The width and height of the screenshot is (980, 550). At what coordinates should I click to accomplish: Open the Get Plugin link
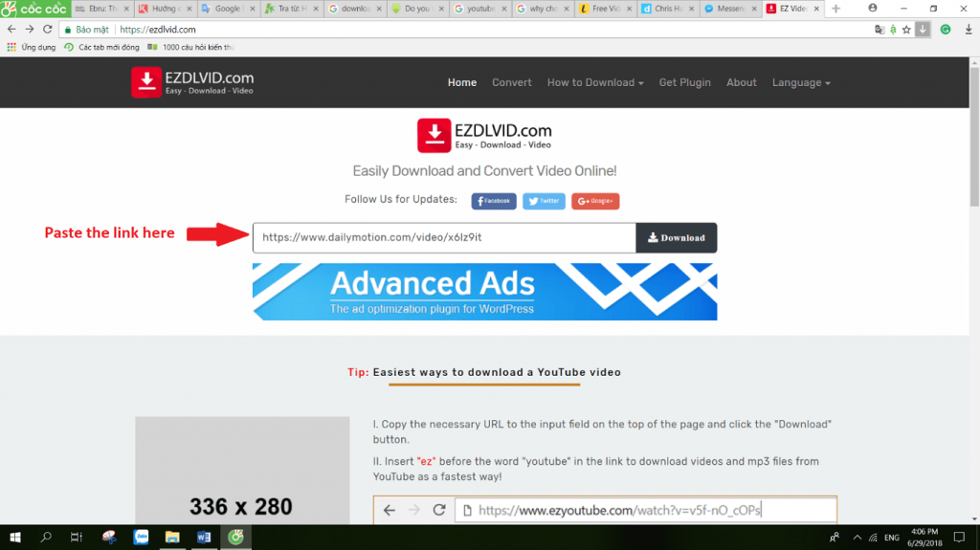click(684, 82)
